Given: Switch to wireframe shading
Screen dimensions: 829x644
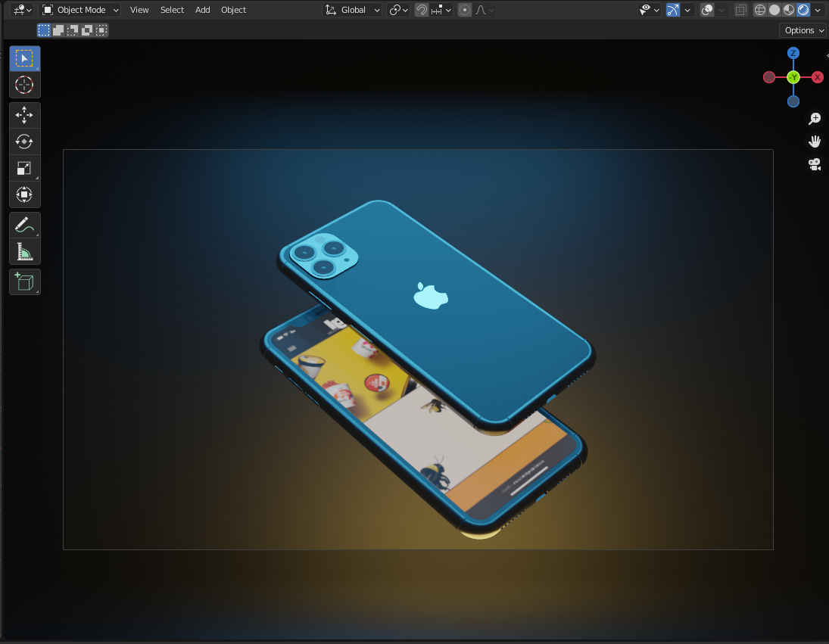Looking at the screenshot, I should pos(760,10).
